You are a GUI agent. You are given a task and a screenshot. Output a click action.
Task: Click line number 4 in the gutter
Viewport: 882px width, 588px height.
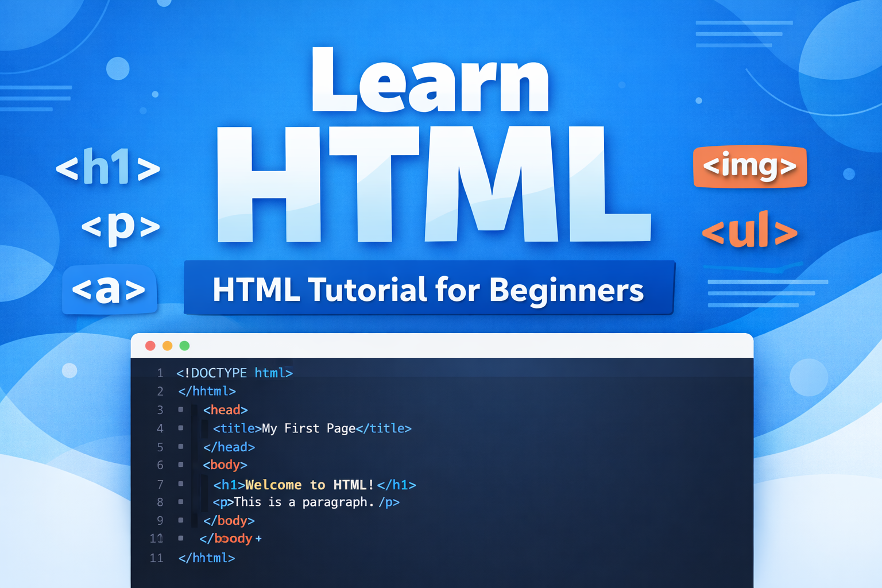tap(160, 428)
